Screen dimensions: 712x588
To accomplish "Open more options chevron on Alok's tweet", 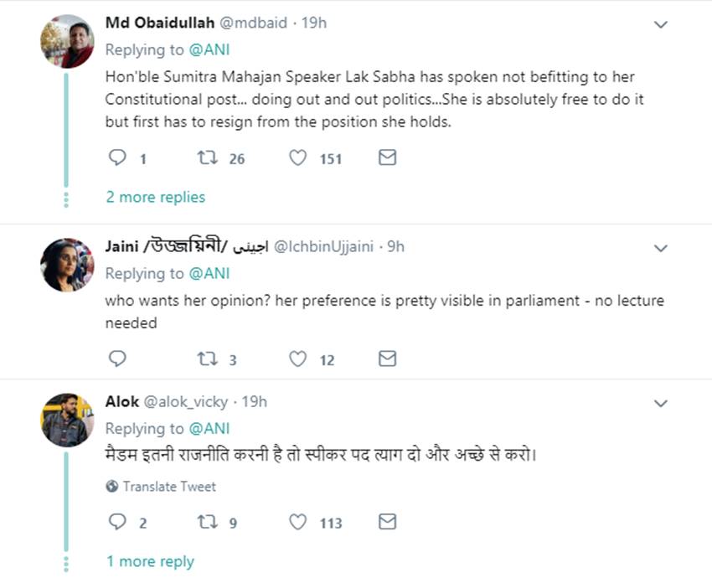I will click(661, 404).
